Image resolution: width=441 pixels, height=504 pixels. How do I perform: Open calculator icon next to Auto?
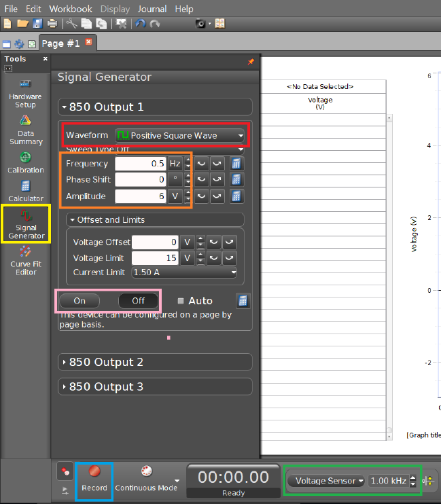243,301
